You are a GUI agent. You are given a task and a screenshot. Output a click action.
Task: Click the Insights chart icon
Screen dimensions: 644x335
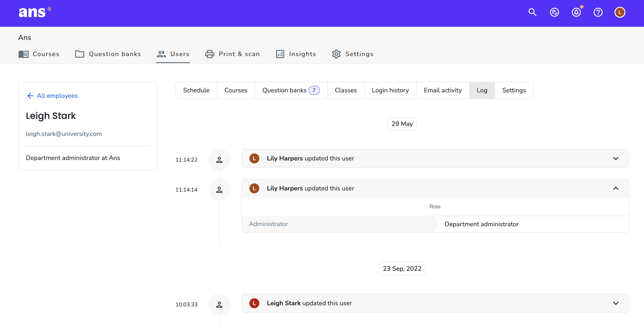point(280,54)
